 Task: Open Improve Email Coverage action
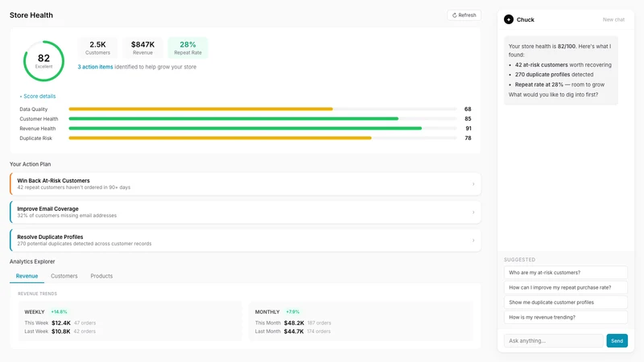(246, 212)
